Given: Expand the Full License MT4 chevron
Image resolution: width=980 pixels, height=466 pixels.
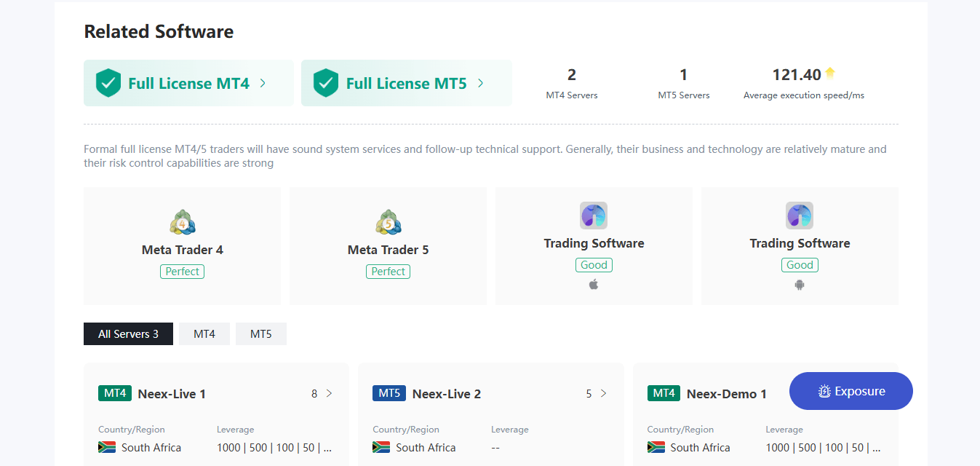Looking at the screenshot, I should [x=263, y=83].
